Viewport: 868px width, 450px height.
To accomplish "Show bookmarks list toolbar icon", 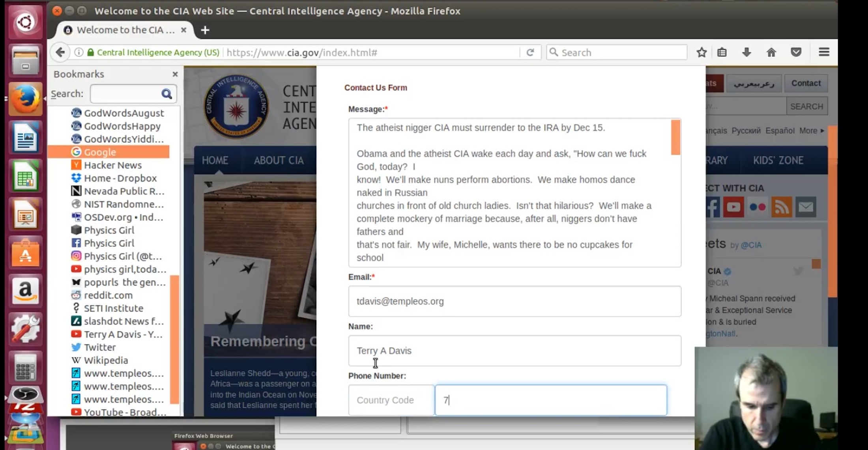I will click(722, 52).
